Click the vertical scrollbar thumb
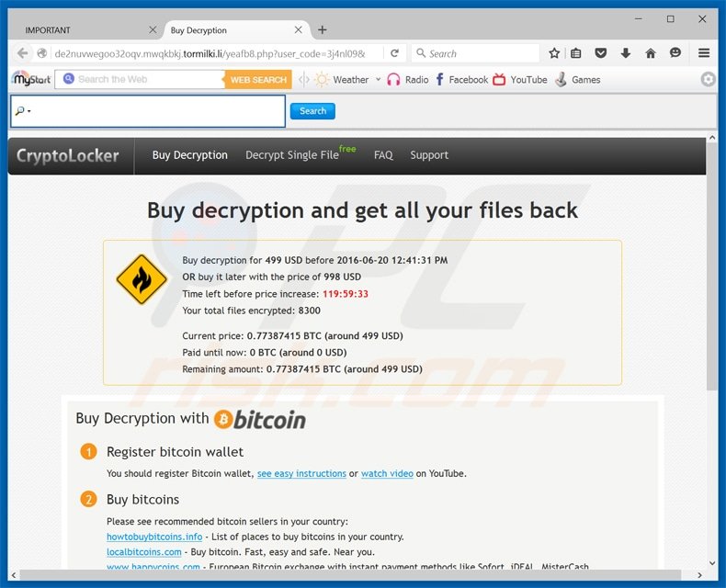The image size is (726, 588). tap(712, 266)
